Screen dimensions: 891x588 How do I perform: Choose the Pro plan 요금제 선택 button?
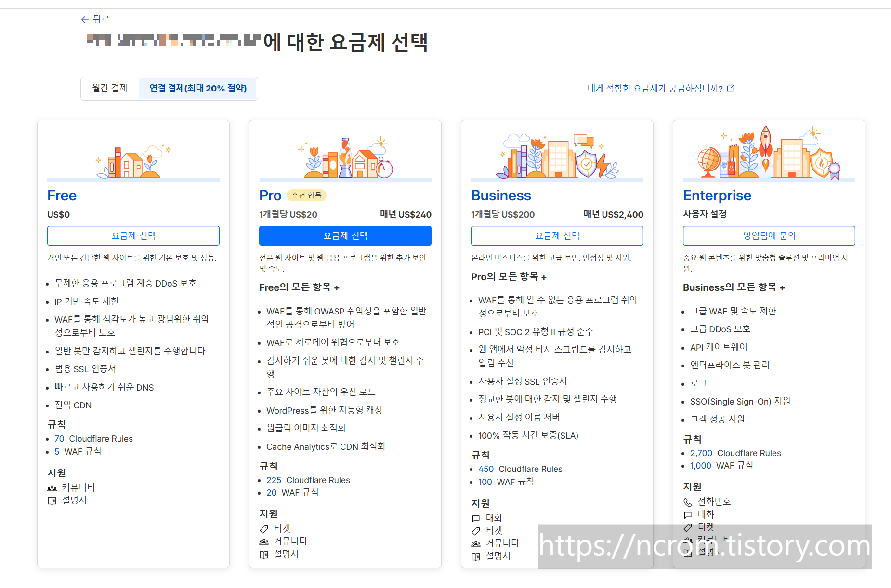(345, 235)
